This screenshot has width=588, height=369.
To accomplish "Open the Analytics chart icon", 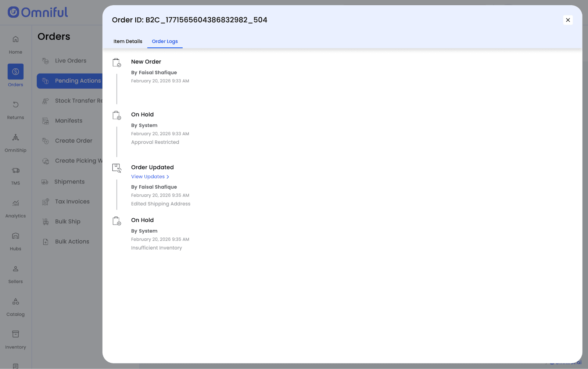I will (15, 203).
